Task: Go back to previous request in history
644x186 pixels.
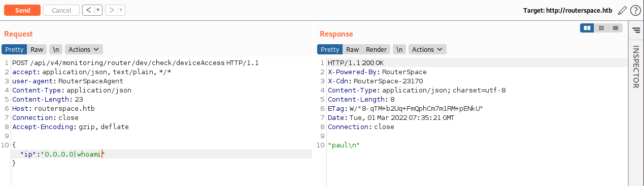Action: (88, 10)
